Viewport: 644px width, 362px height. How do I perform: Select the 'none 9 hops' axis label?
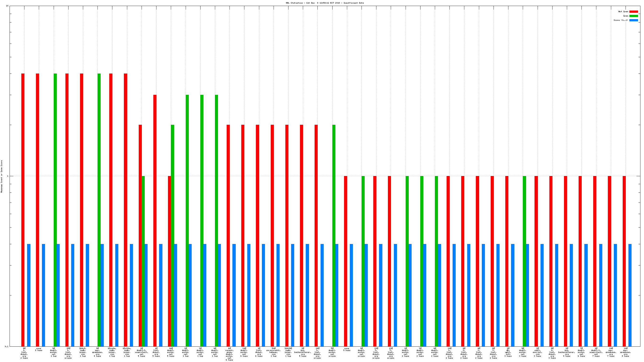tap(347, 349)
